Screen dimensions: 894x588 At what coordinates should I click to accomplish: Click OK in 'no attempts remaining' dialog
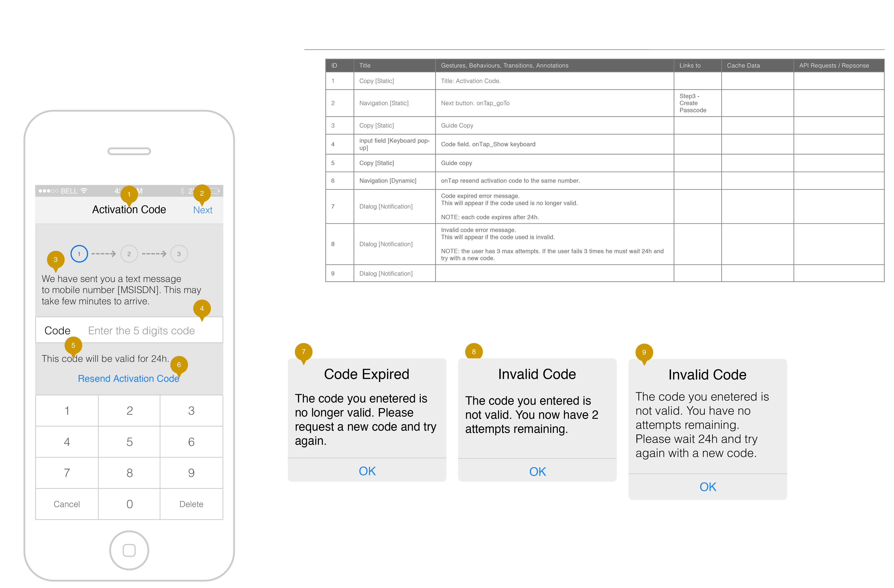pos(708,487)
